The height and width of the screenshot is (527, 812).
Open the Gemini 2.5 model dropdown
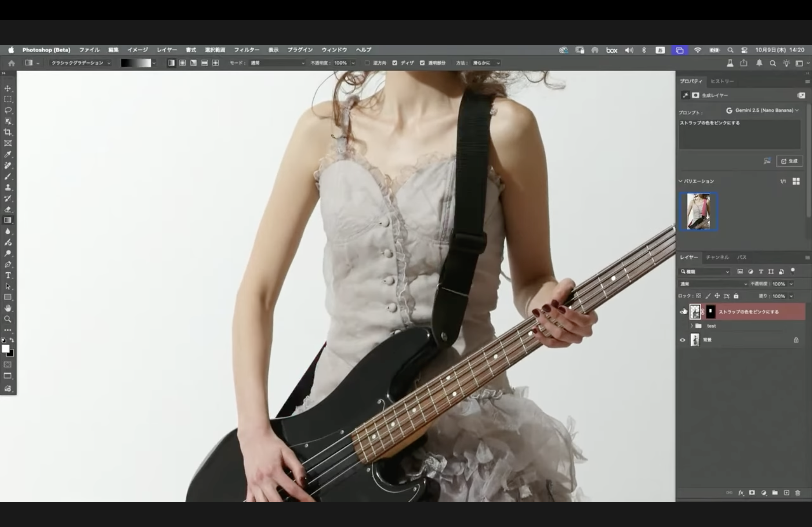tap(764, 111)
